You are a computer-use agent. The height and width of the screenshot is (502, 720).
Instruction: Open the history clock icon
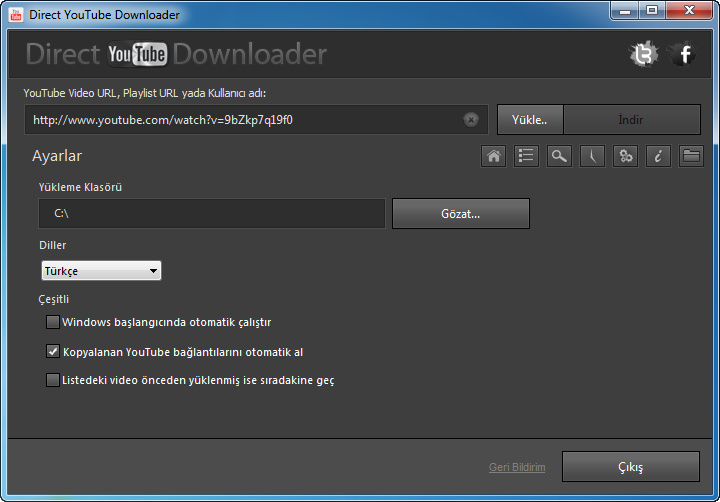(x=592, y=156)
